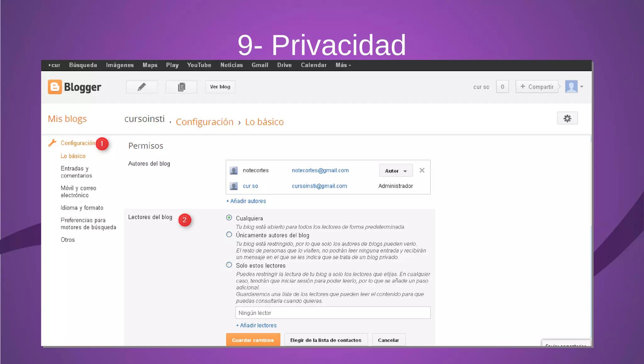Open Drive in the Google bar
The height and width of the screenshot is (364, 644).
285,65
